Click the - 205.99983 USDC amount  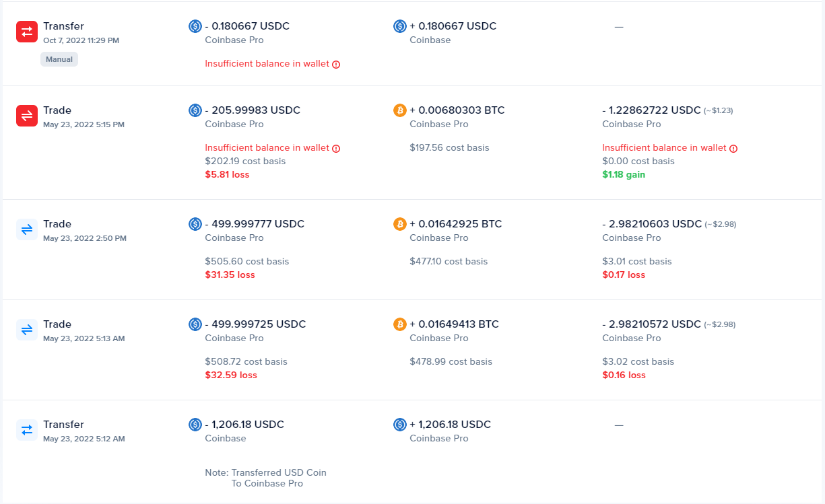click(253, 110)
